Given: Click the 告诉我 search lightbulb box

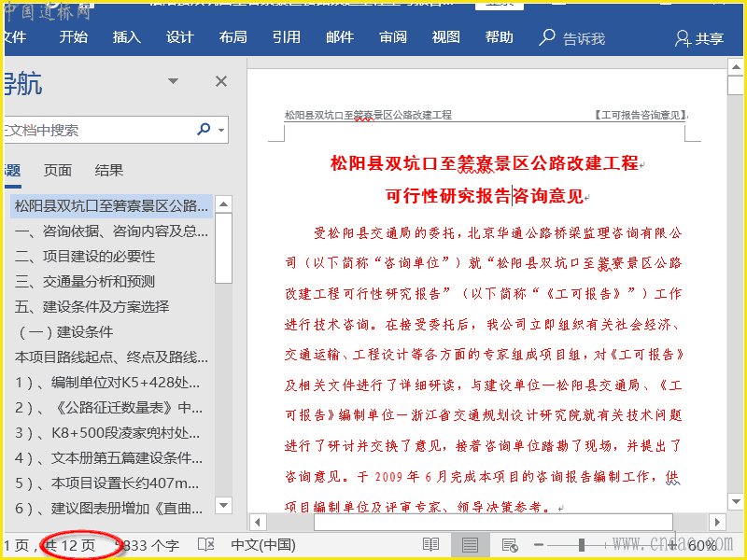Looking at the screenshot, I should click(572, 37).
